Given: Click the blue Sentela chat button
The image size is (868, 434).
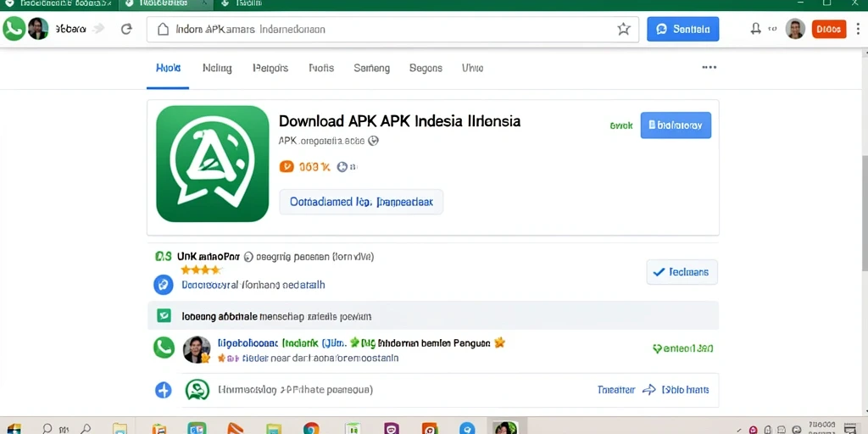Looking at the screenshot, I should point(682,30).
